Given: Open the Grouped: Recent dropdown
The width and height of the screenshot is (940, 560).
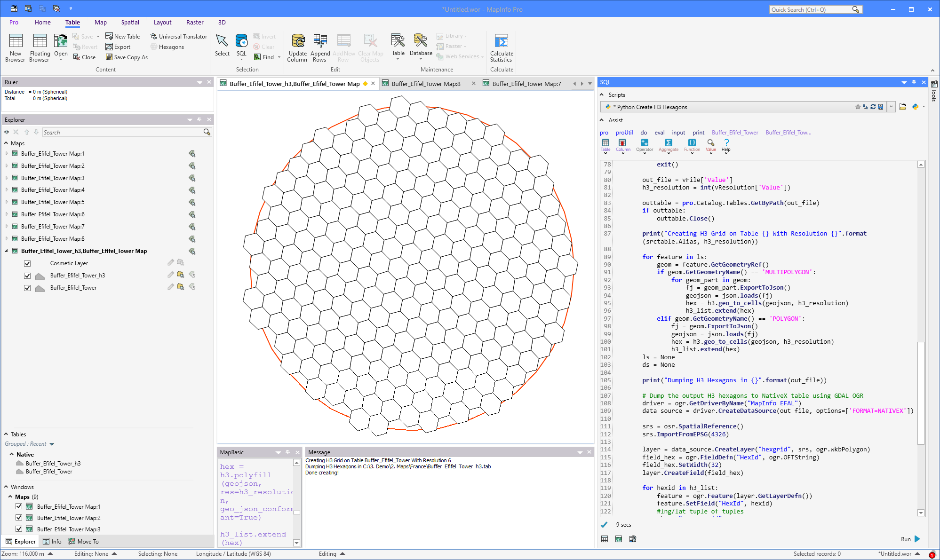Looking at the screenshot, I should 52,444.
